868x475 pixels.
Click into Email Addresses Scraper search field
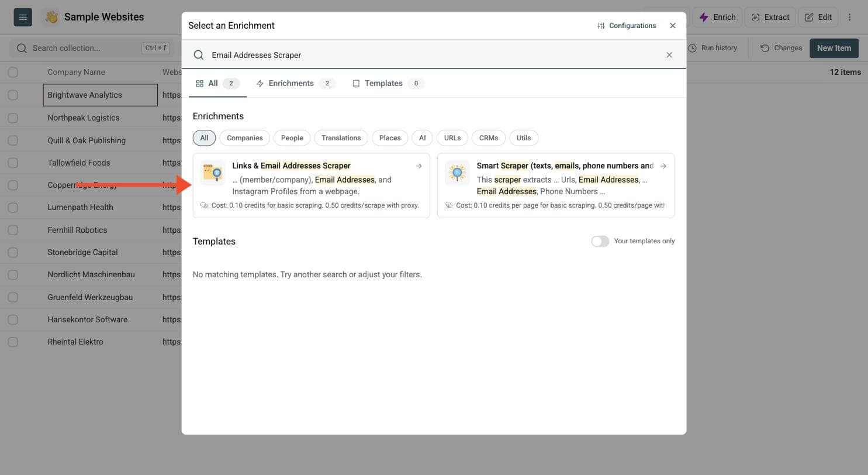point(433,55)
